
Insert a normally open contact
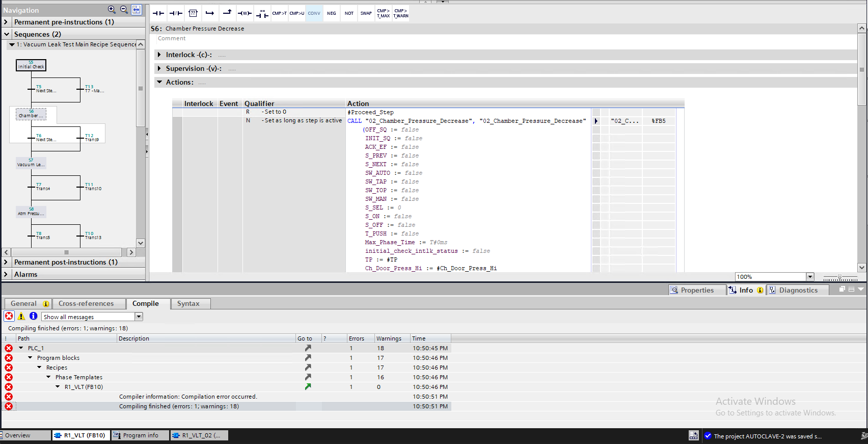(158, 13)
